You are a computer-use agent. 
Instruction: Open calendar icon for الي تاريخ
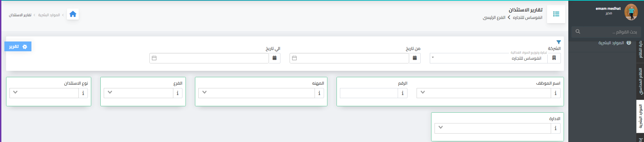275,58
